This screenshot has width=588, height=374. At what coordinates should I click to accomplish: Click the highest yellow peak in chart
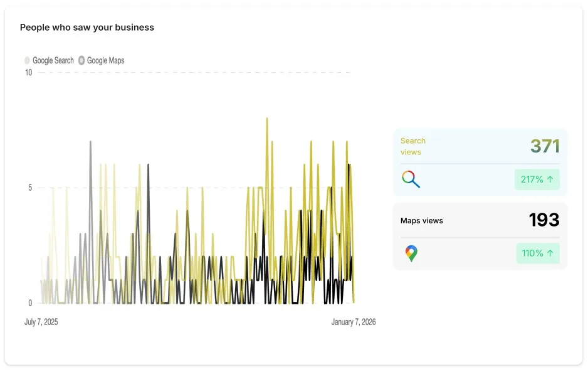pos(267,119)
